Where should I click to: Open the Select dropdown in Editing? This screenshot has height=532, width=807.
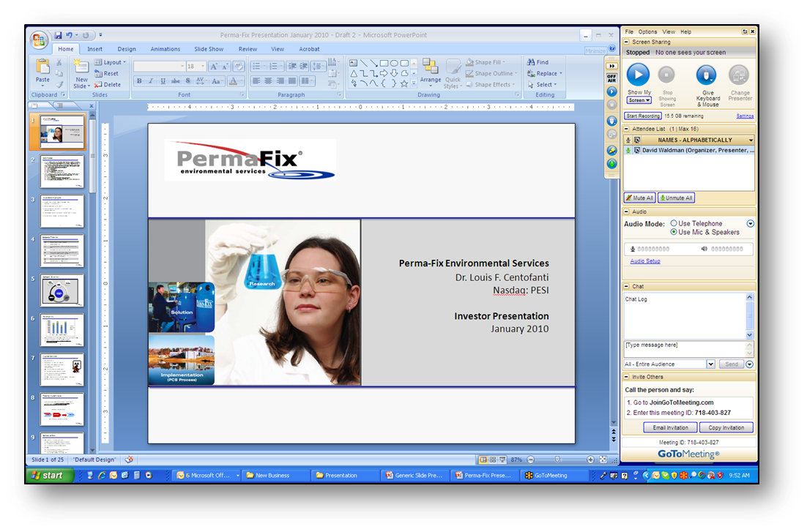pos(542,85)
